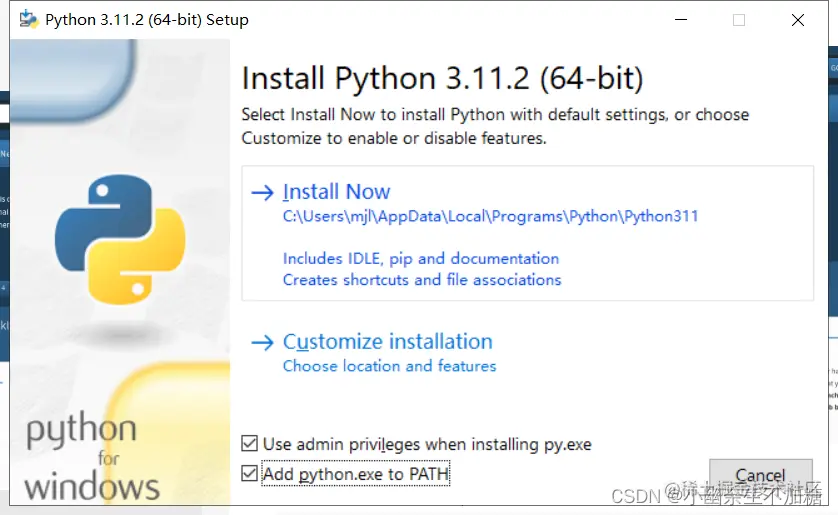Click the 'Python 3.11.2 (64-bit) Setup' window title

[x=146, y=20]
